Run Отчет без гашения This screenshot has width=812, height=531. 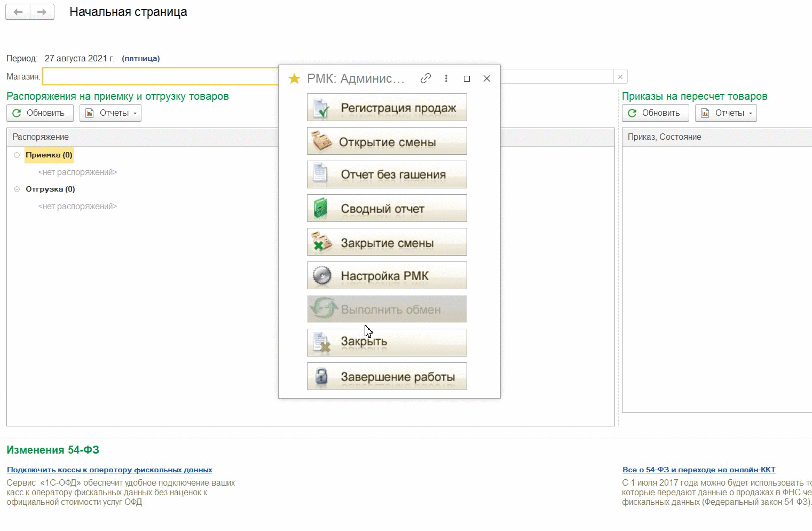387,175
